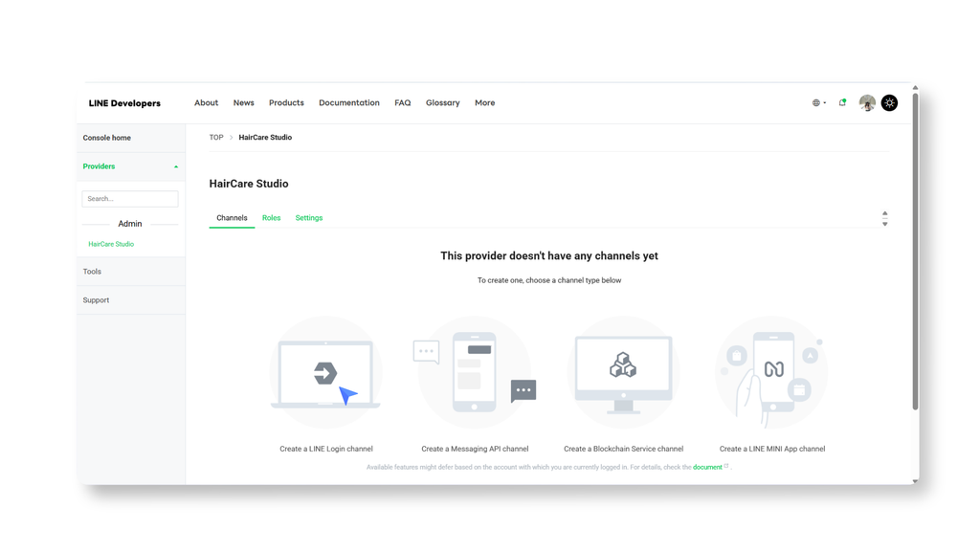The width and height of the screenshot is (980, 551).
Task: Click the provider Search field
Action: pos(130,199)
